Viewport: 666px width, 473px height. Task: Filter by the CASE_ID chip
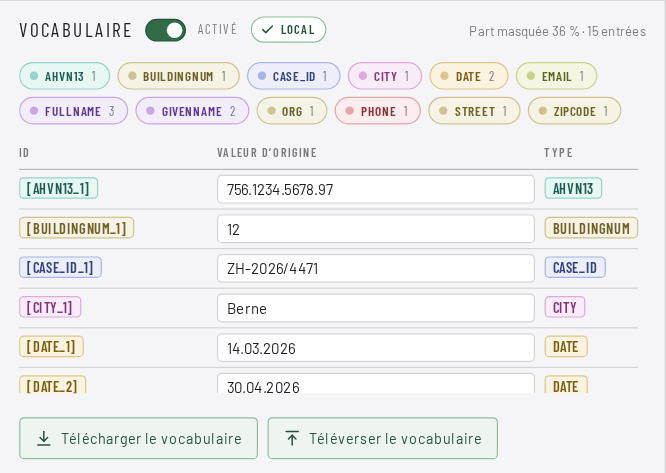(293, 76)
